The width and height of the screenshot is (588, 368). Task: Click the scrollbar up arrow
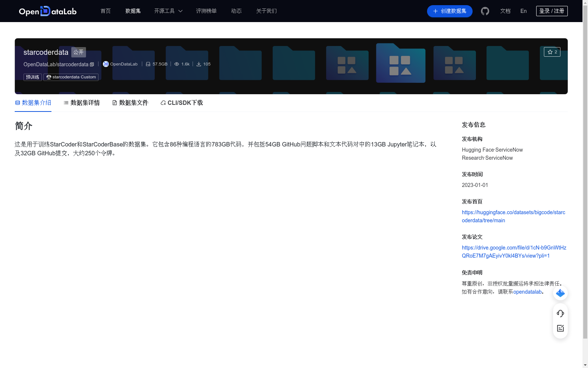coord(585,3)
